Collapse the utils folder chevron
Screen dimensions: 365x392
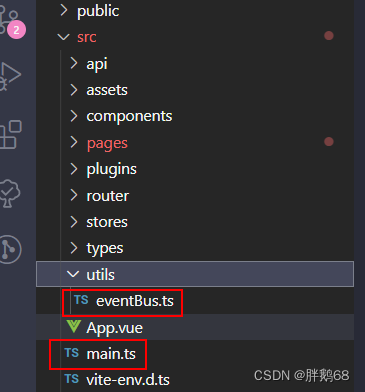[73, 274]
